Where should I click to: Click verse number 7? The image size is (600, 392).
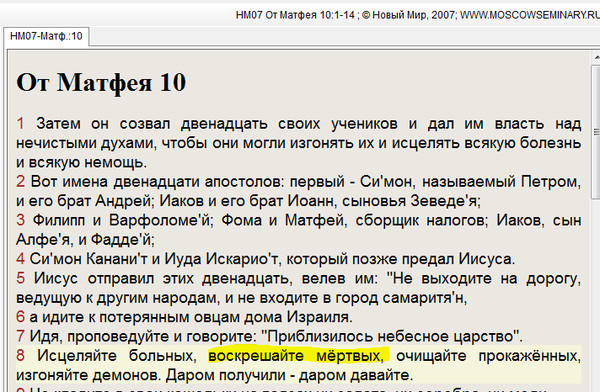point(20,336)
